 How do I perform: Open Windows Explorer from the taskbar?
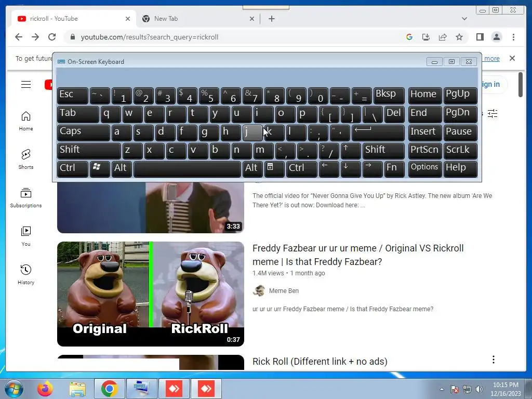point(77,389)
